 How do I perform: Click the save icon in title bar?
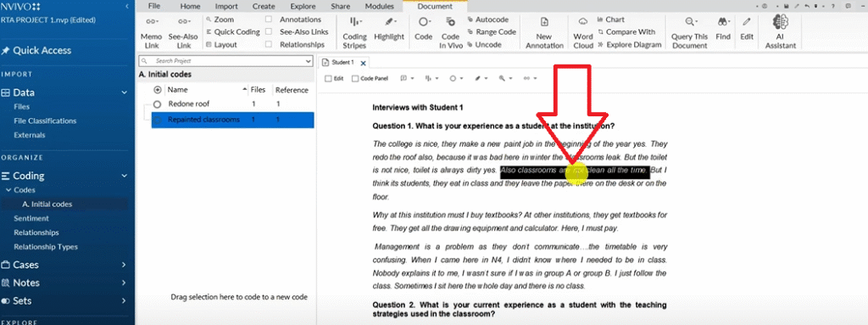click(x=786, y=6)
